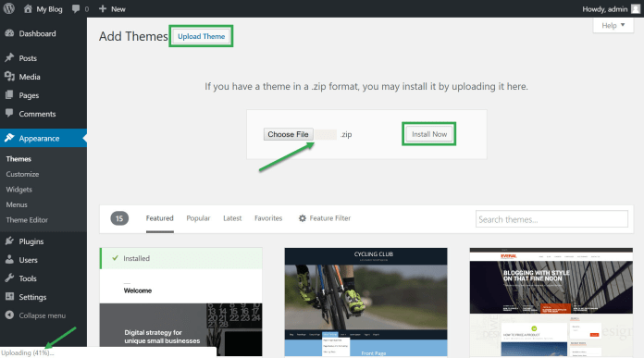Collapse the sidebar menu
Screen dimensions: 644x358
click(35, 315)
